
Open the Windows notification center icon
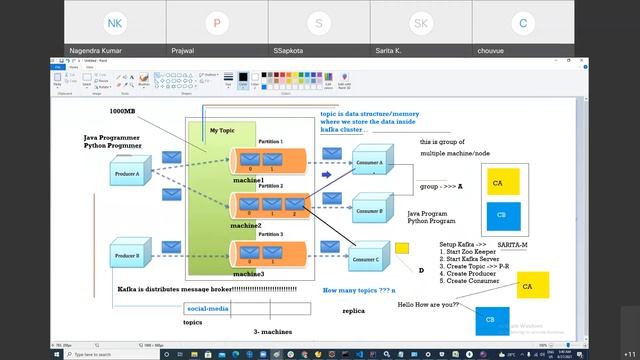[580, 355]
